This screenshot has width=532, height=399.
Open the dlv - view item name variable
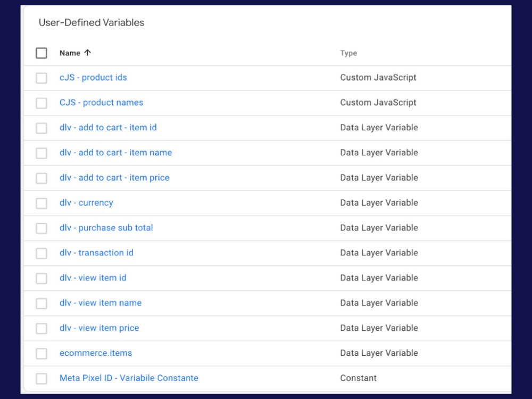(x=101, y=303)
